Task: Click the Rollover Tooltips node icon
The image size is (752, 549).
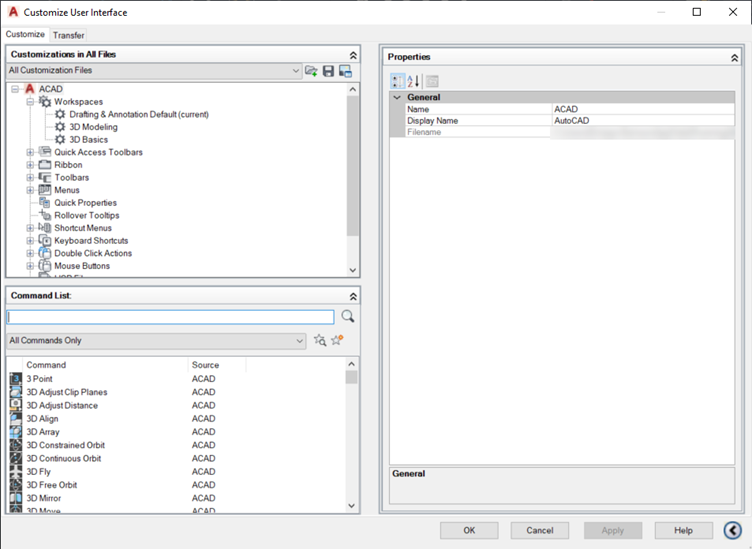Action: (x=45, y=215)
